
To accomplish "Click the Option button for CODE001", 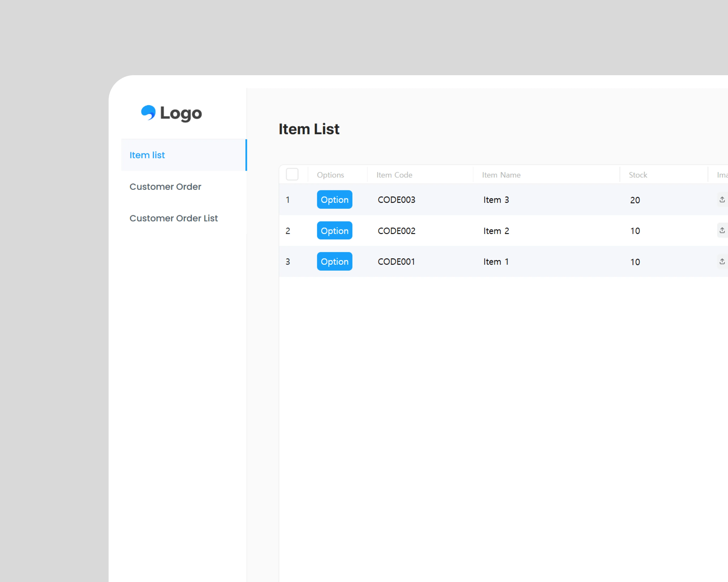I will [334, 261].
